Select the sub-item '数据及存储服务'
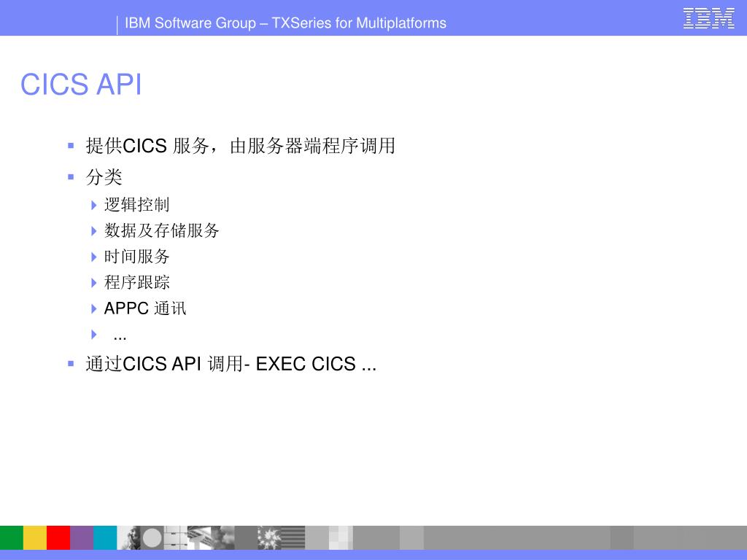 pos(161,230)
